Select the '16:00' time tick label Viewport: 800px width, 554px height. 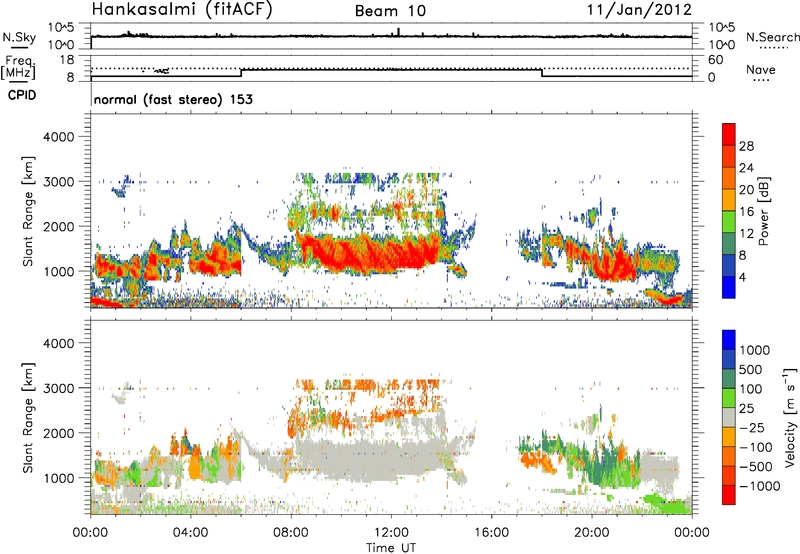(x=491, y=533)
